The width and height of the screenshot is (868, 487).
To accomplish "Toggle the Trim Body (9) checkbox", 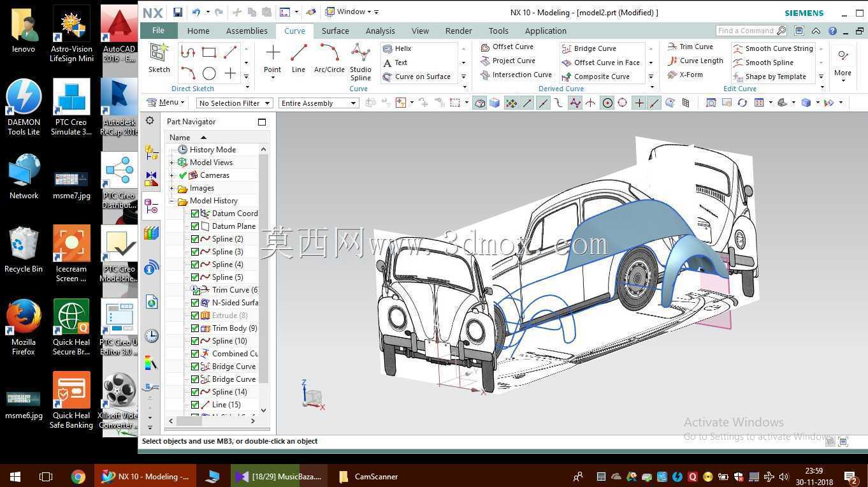I will pyautogui.click(x=195, y=328).
